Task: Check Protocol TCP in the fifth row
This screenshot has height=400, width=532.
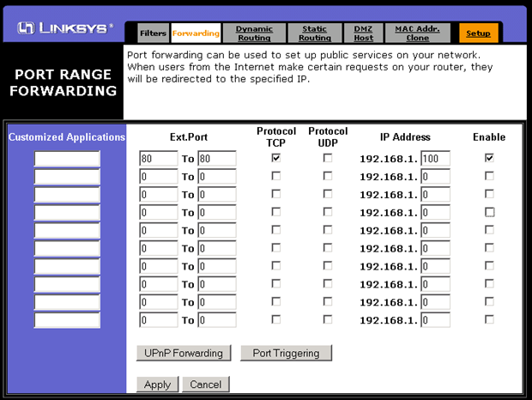Action: (275, 230)
